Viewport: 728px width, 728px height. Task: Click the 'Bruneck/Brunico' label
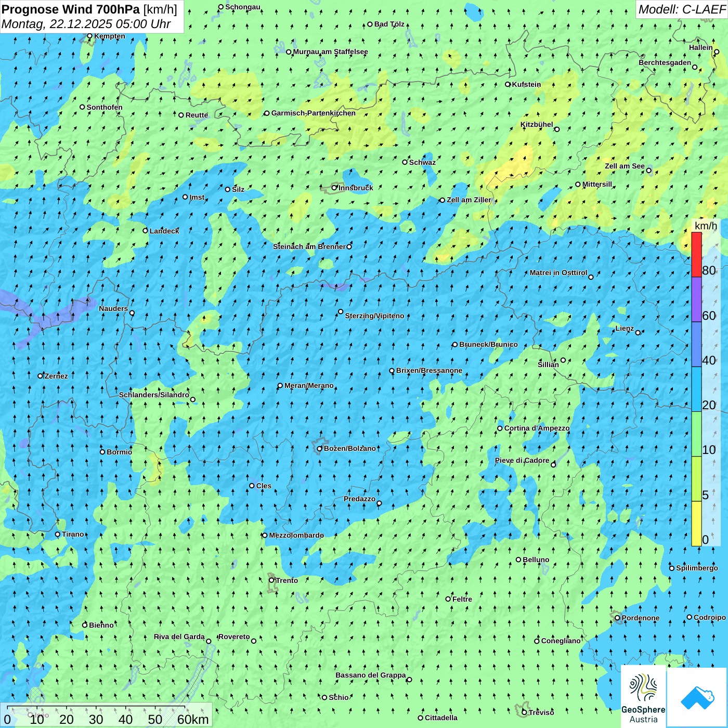click(488, 344)
